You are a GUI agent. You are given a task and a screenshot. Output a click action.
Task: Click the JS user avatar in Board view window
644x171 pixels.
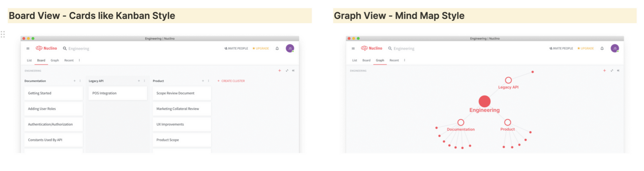(x=290, y=48)
